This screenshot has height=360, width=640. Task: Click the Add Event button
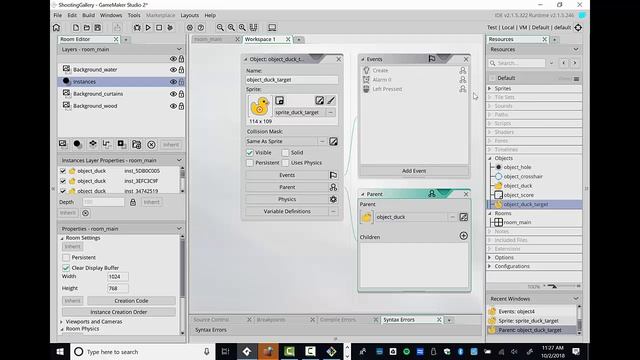coord(414,171)
